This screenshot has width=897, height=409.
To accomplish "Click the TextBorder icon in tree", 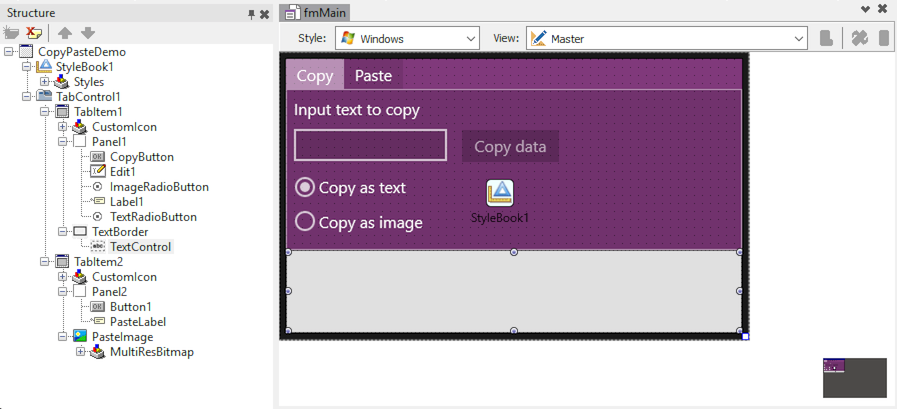I will 80,232.
